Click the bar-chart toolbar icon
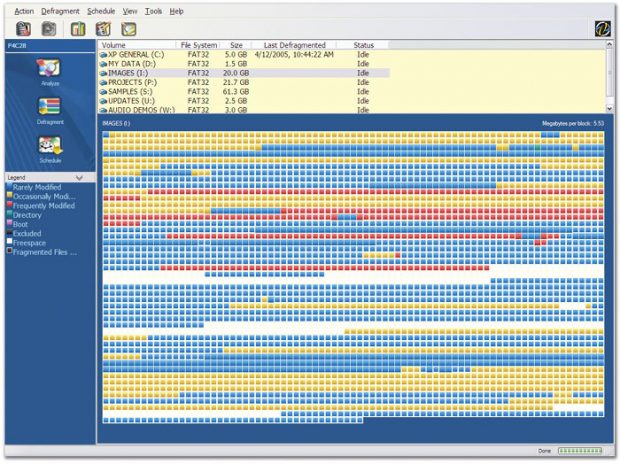 78,29
